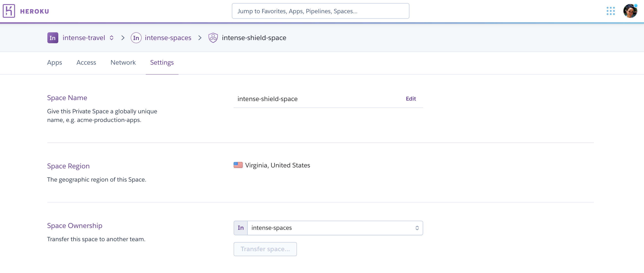Click the Virginia, United States region text

278,165
